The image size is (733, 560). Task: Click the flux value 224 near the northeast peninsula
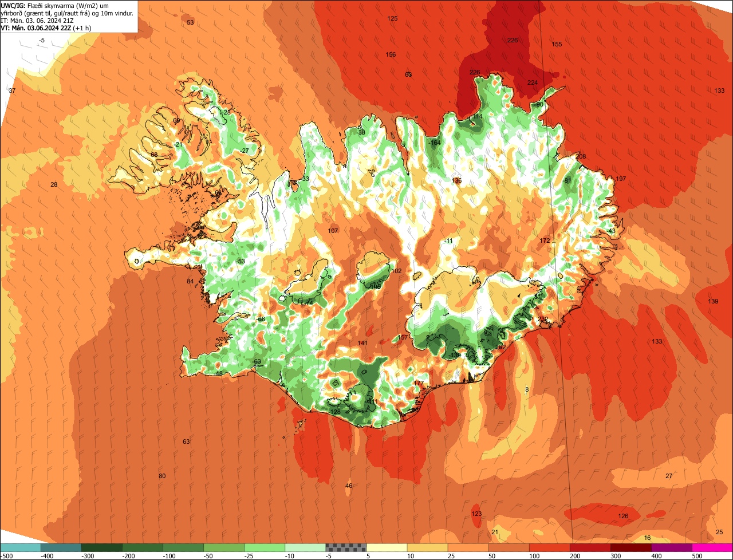click(533, 82)
